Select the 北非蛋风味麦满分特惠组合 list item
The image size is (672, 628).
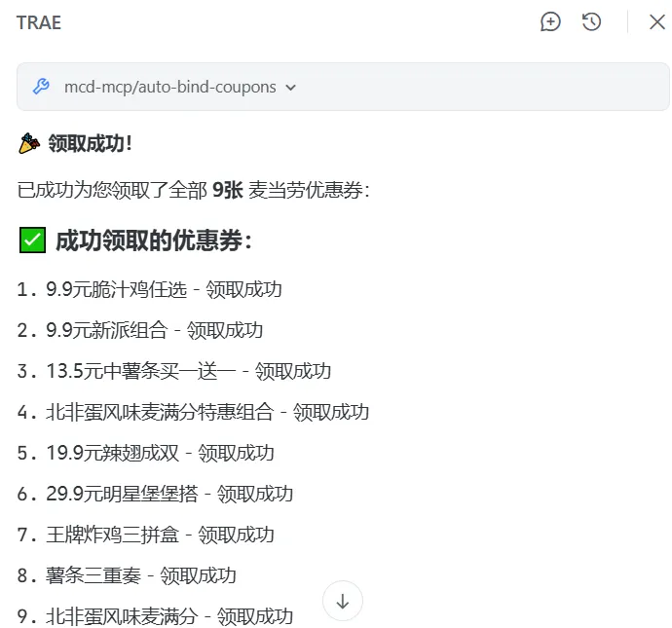click(x=193, y=412)
